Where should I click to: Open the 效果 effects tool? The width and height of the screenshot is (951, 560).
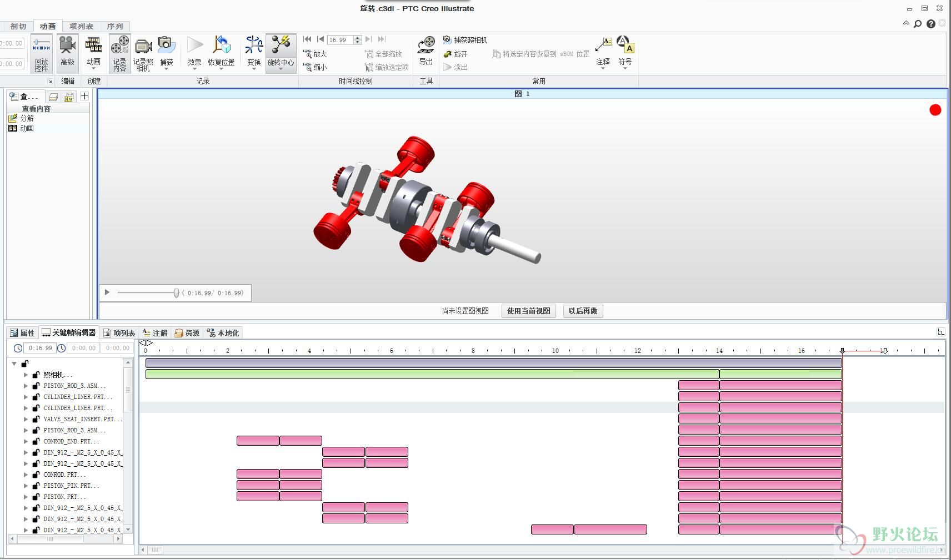coord(194,52)
